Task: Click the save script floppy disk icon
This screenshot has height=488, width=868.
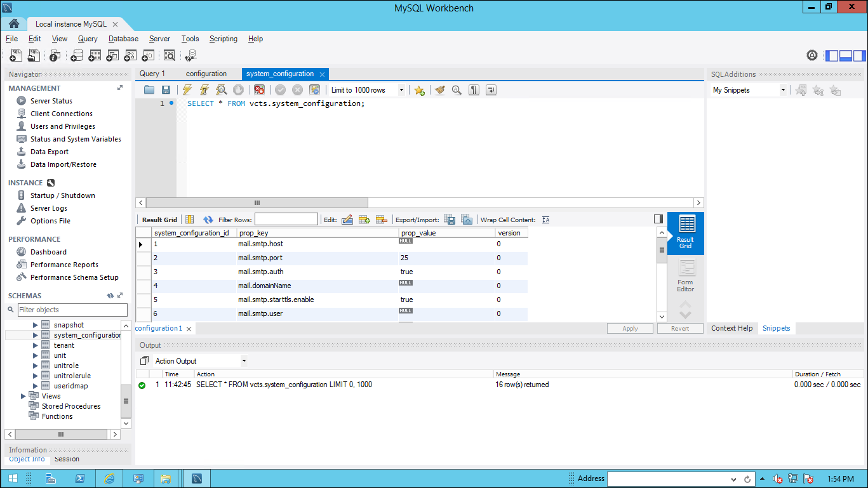Action: tap(166, 90)
